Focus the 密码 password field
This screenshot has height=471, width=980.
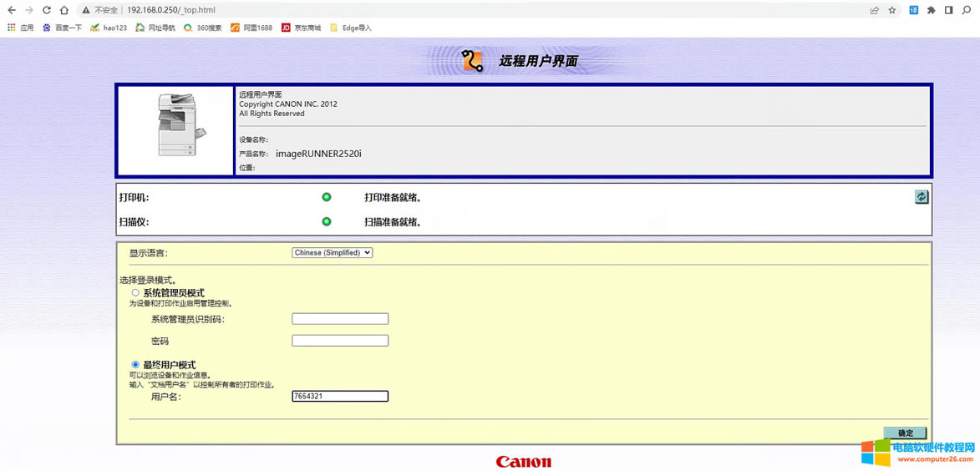[x=340, y=341]
